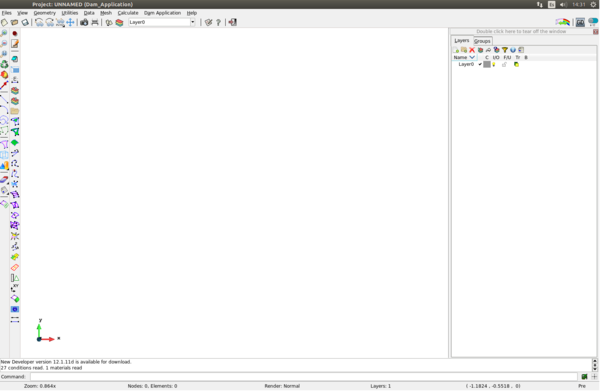
Task: Click the New project icon
Action: pyautogui.click(x=4, y=23)
